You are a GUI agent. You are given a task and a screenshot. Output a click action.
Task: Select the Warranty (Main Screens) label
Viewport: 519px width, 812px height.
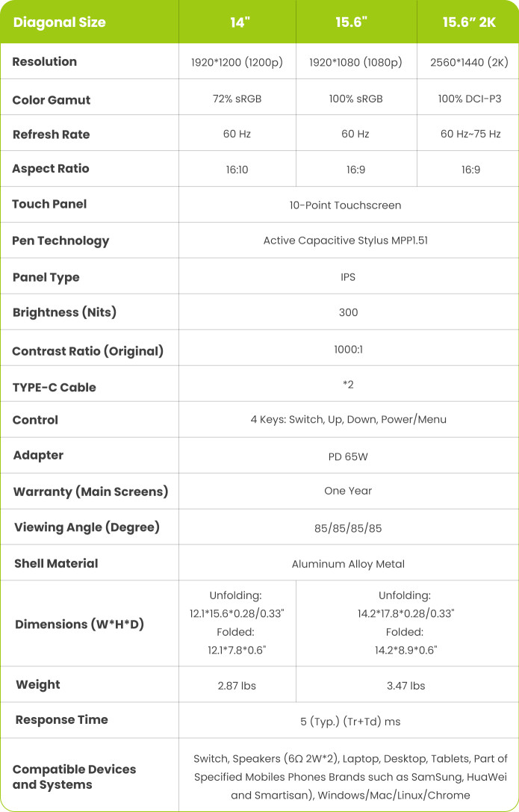pos(90,492)
